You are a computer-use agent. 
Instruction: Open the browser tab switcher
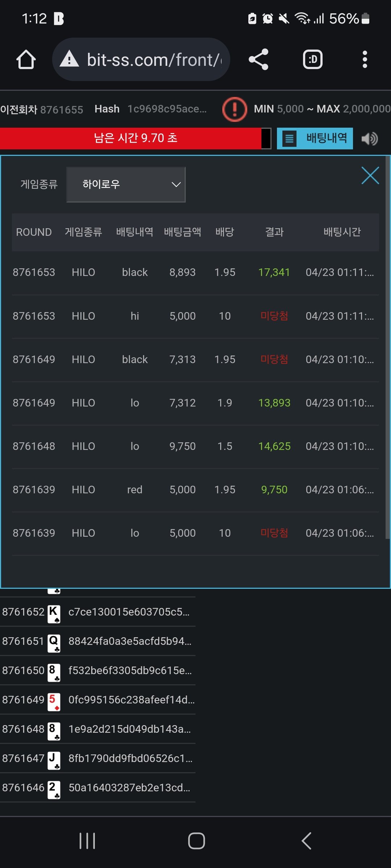pos(312,60)
